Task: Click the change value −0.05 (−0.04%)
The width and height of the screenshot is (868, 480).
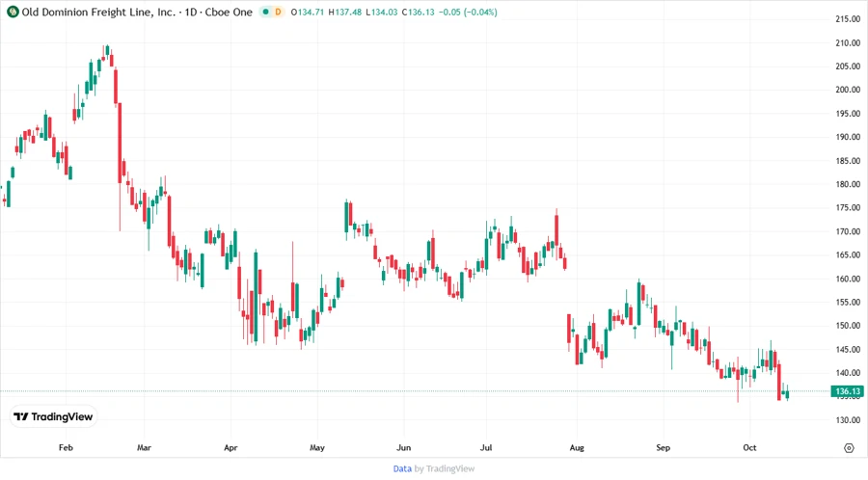Action: [x=468, y=12]
